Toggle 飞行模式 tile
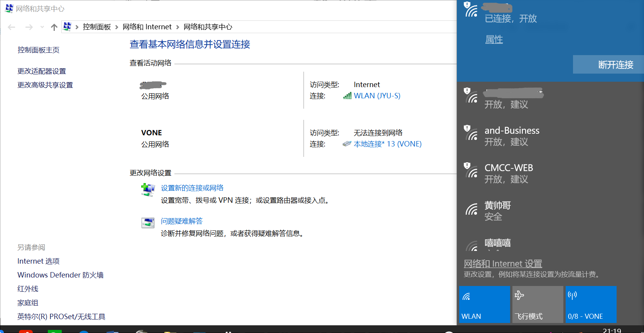The width and height of the screenshot is (644, 333). [x=538, y=304]
